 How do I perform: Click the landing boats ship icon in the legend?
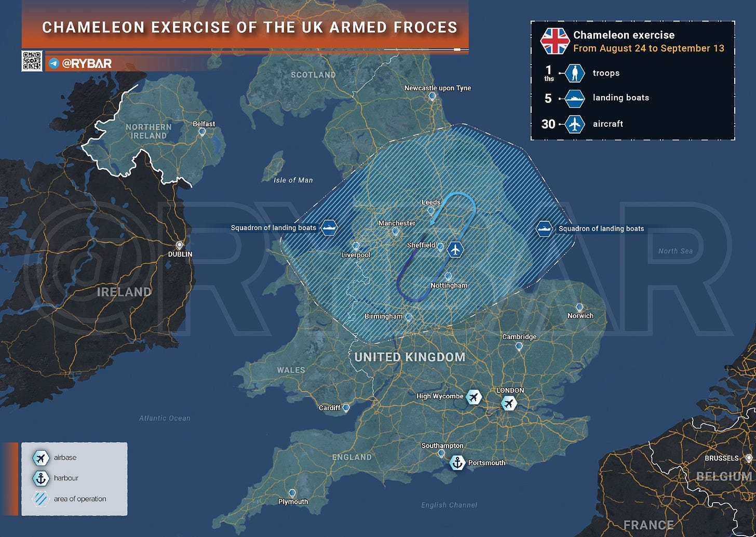575,98
